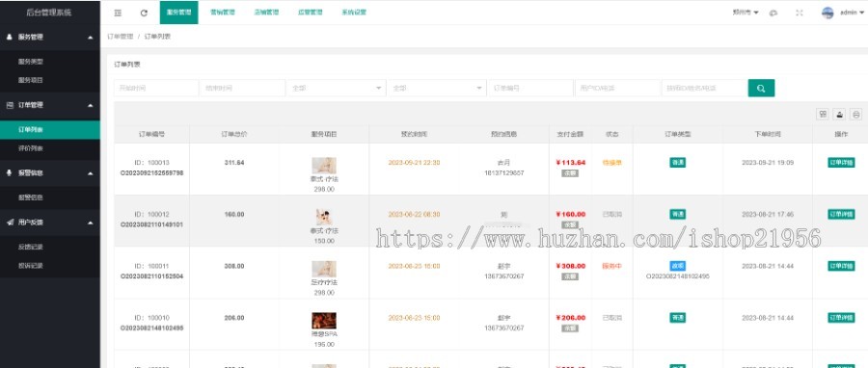Open 评价列表 in the sidebar
Image resolution: width=868 pixels, height=368 pixels.
point(31,148)
